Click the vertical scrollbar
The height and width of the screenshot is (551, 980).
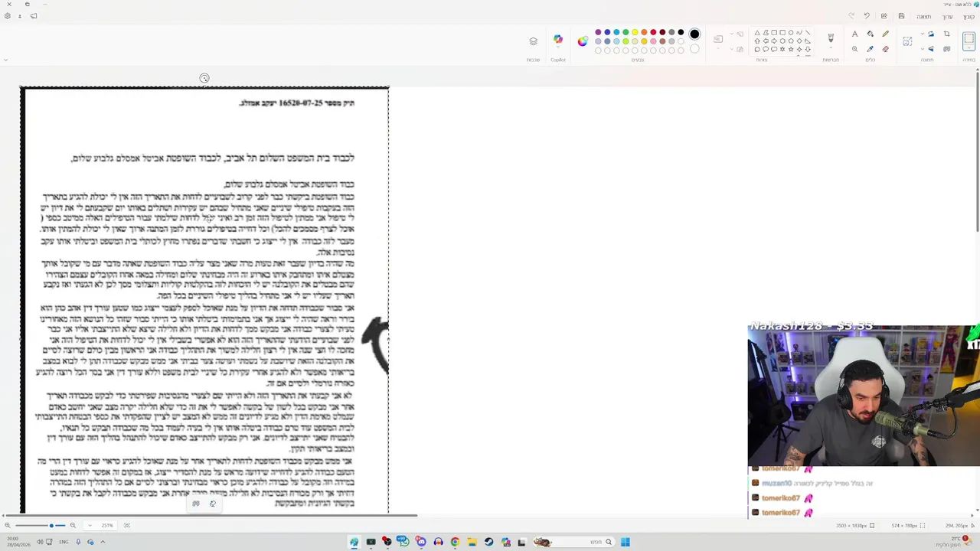pos(978,152)
